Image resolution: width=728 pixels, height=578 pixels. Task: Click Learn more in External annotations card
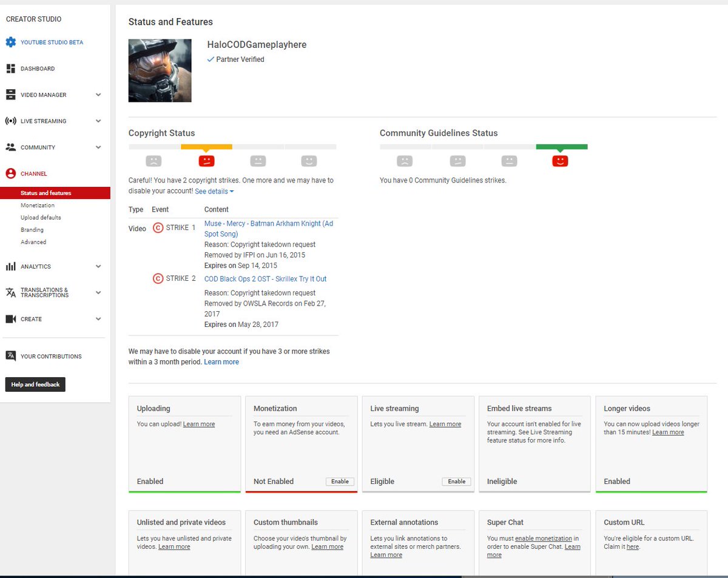[x=386, y=555]
